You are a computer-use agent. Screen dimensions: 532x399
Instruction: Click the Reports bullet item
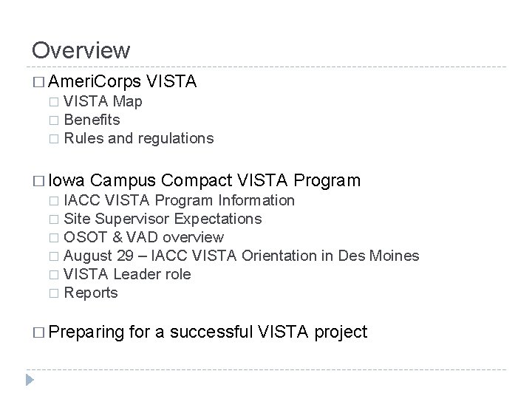(x=91, y=293)
